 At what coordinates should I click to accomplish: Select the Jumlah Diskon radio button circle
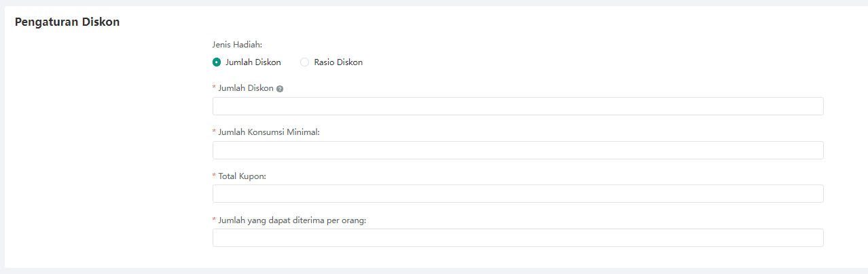217,62
